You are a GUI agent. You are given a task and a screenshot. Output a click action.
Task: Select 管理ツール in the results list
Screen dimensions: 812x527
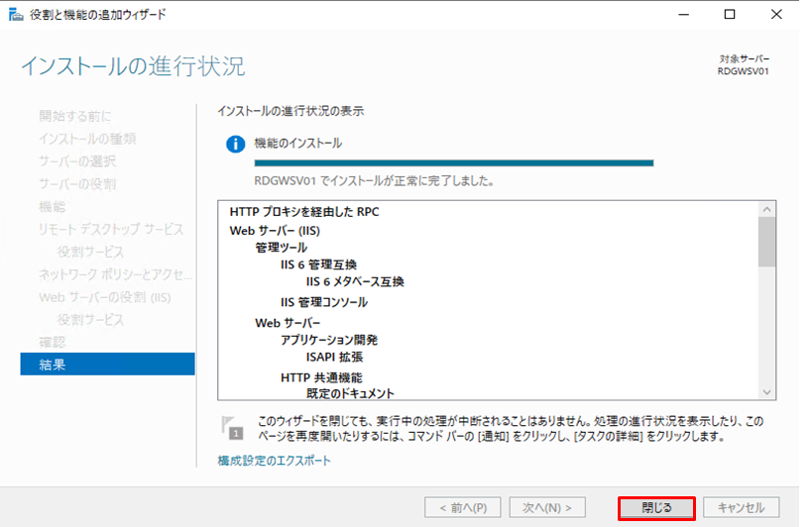click(282, 248)
